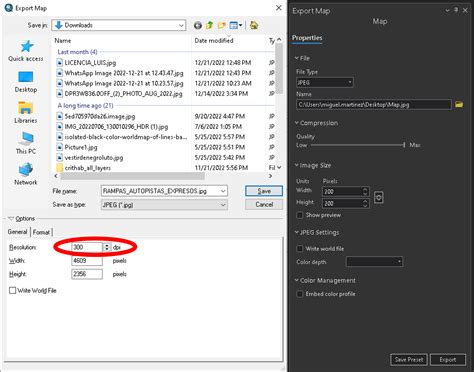Click the File name text field
The image size is (474, 372).
pyautogui.click(x=160, y=191)
